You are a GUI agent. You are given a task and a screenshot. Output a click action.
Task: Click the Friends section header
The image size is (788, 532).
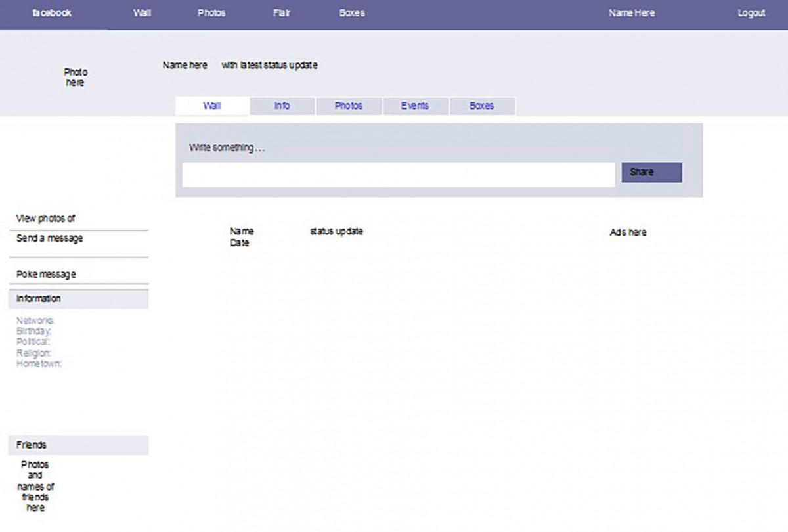pyautogui.click(x=79, y=445)
